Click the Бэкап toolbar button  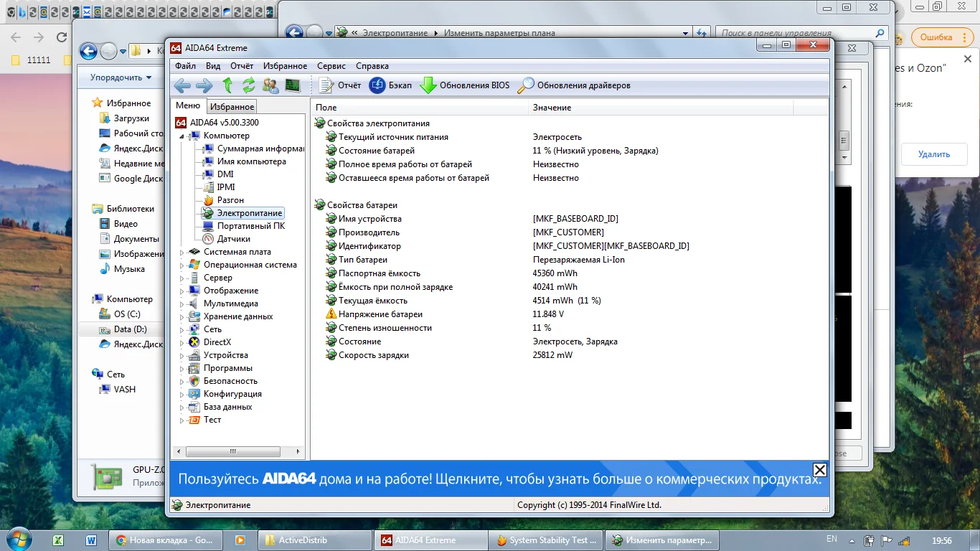click(391, 85)
